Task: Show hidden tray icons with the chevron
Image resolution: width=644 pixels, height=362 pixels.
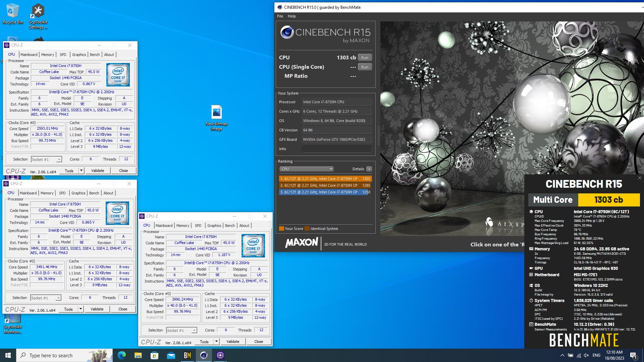Action: click(562, 355)
